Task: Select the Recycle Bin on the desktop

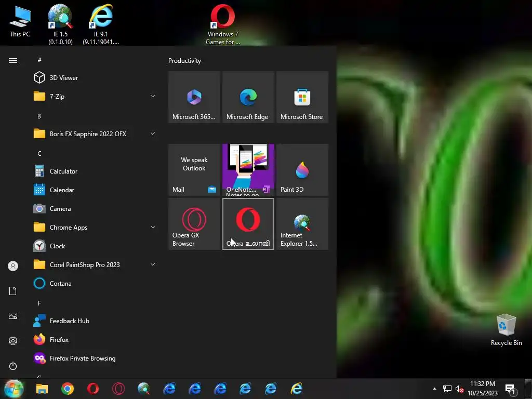Action: tap(506, 330)
